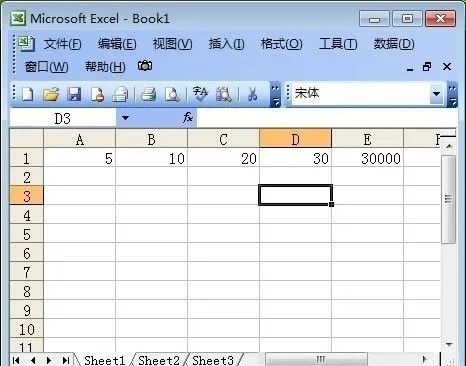
Task: Open the Research binoculars icon
Action: point(224,94)
